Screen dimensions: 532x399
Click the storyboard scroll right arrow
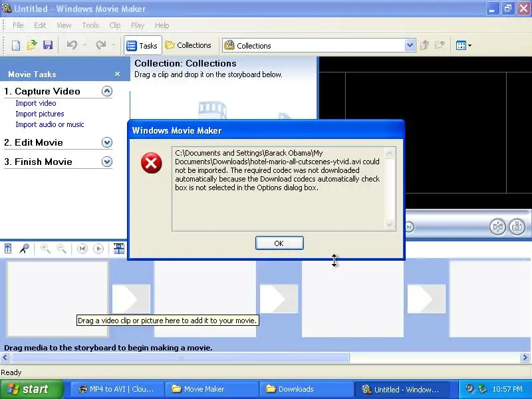(525, 357)
